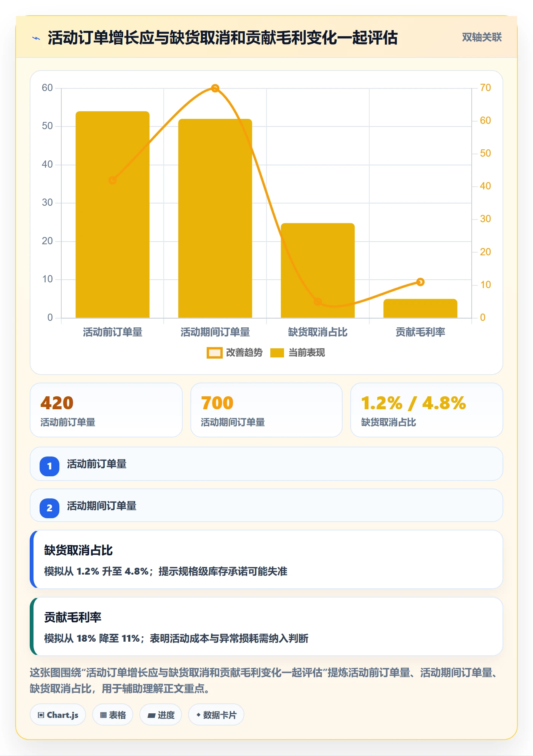Select the 活动前订单量 list row text
Screen dimensions: 533x756
pos(97,464)
